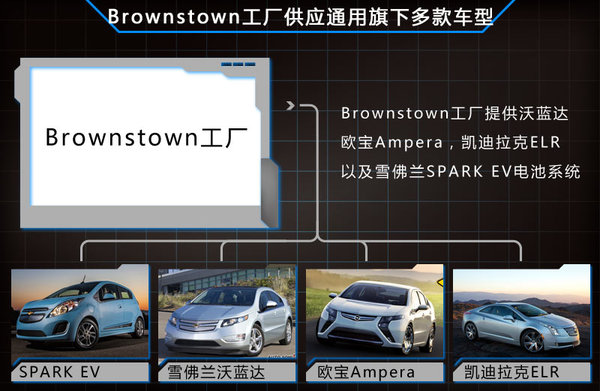The height and width of the screenshot is (391, 600).
Task: Click the yellow road sign in the Ampera photo
Action: [x=440, y=283]
